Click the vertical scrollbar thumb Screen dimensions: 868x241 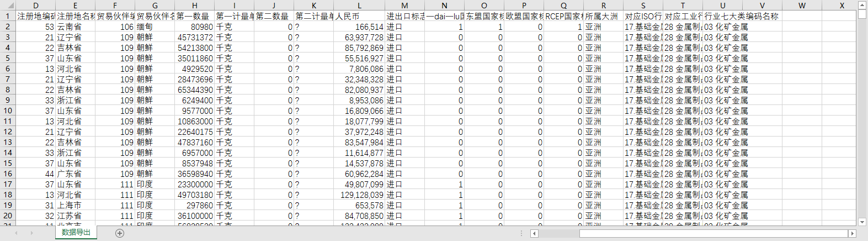click(x=862, y=13)
